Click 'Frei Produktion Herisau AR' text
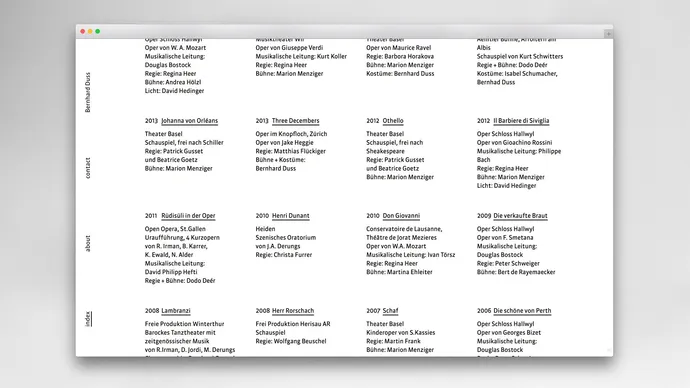Screen dimensions: 690x388 pyautogui.click(x=293, y=324)
